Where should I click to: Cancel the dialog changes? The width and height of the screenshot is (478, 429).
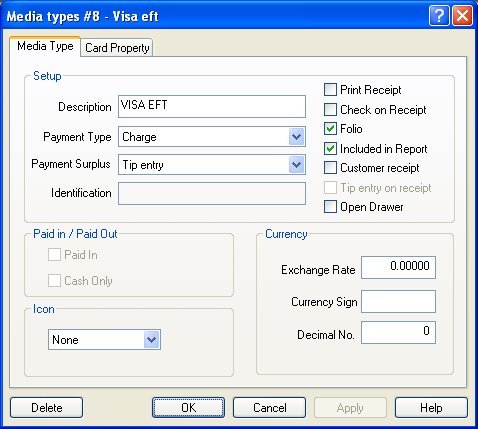(269, 407)
